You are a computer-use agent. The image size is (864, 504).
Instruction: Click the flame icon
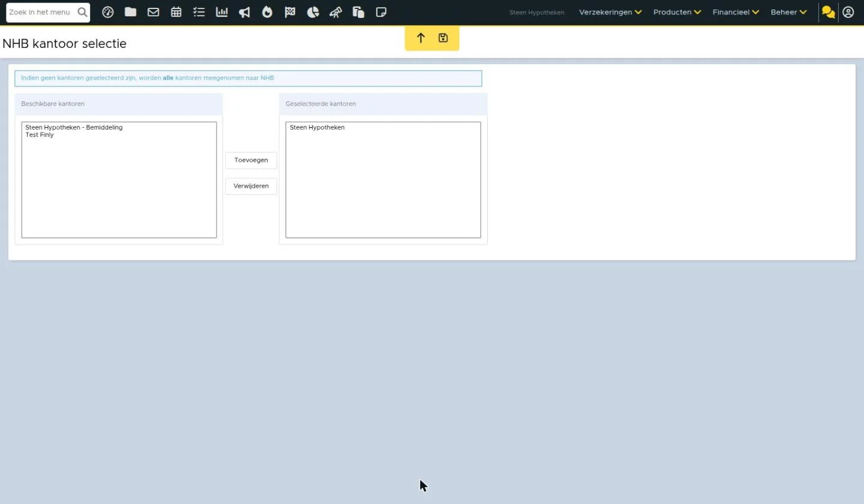267,12
